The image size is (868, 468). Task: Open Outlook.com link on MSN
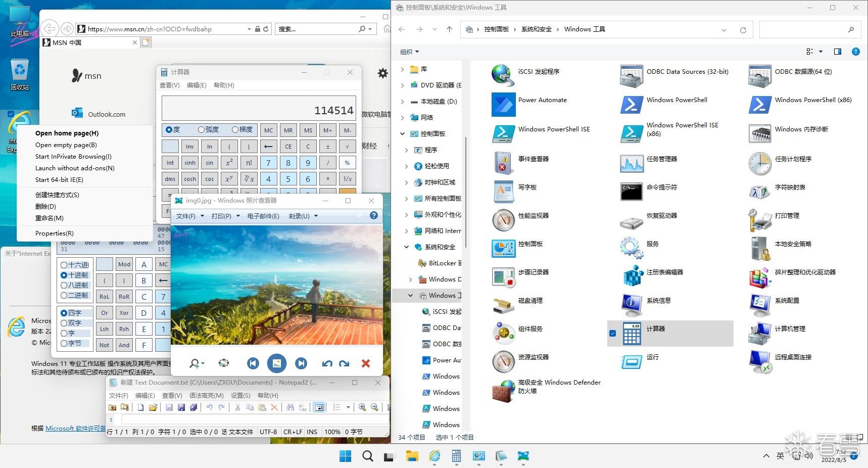coord(107,114)
